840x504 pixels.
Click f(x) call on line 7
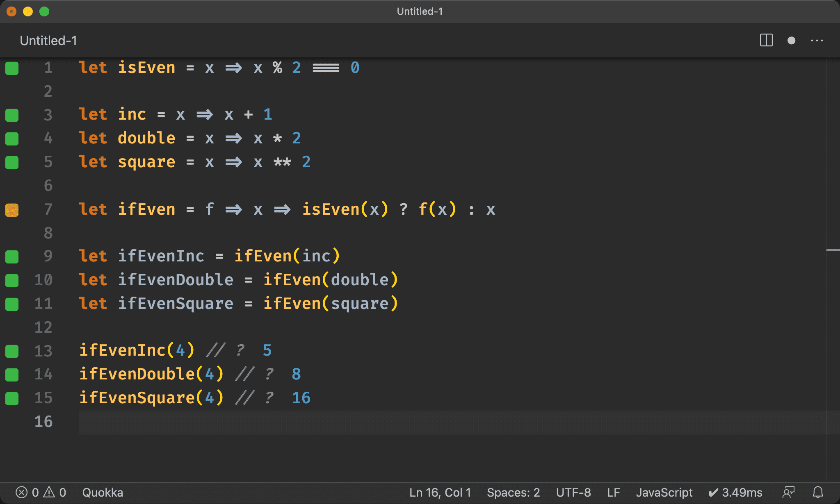tap(437, 209)
